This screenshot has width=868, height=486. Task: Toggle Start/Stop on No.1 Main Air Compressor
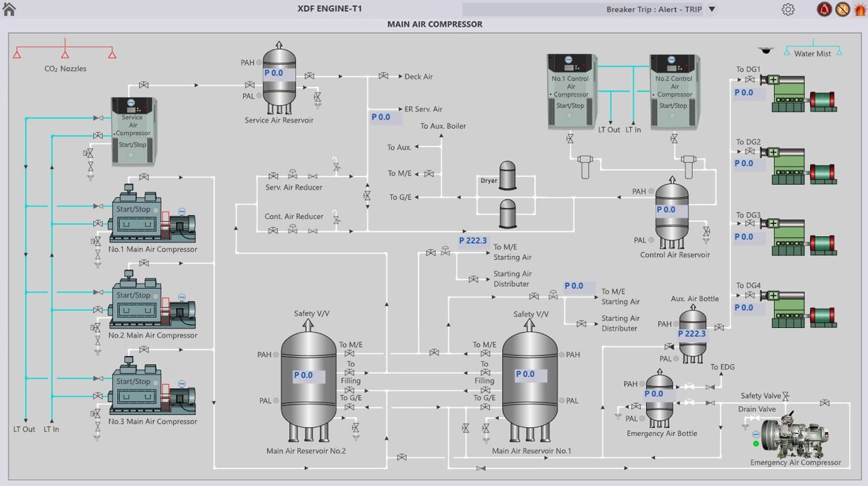tap(133, 209)
